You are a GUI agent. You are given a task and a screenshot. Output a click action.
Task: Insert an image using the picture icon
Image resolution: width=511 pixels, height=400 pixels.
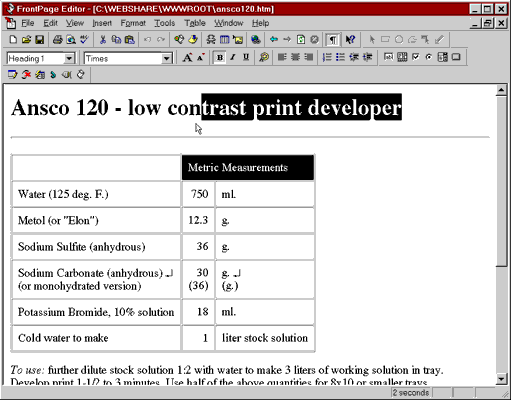pyautogui.click(x=238, y=40)
